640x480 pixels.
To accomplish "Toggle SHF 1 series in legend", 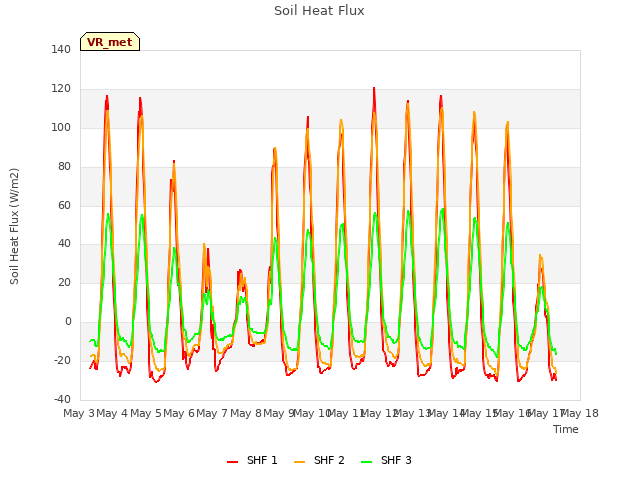I will pyautogui.click(x=252, y=460).
